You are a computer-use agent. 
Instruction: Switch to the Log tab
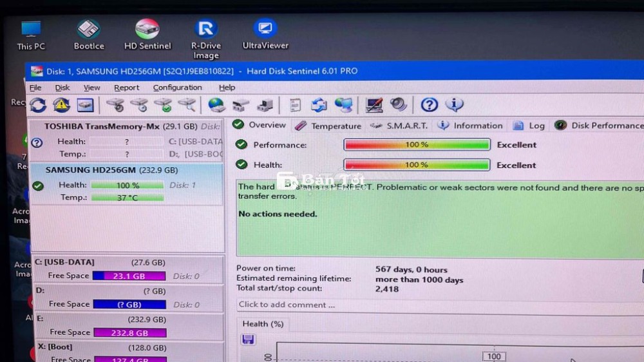click(x=529, y=126)
